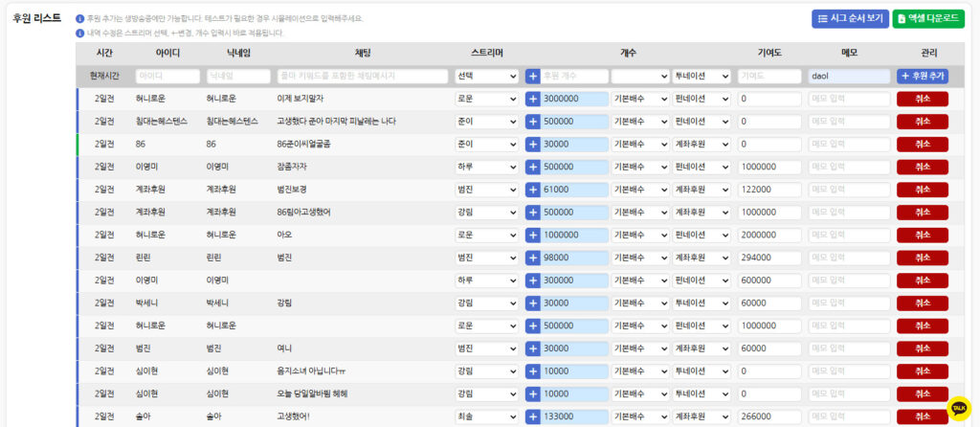Click 취소 in the 침대는헤스텐스 row
The height and width of the screenshot is (427, 980).
pos(922,122)
